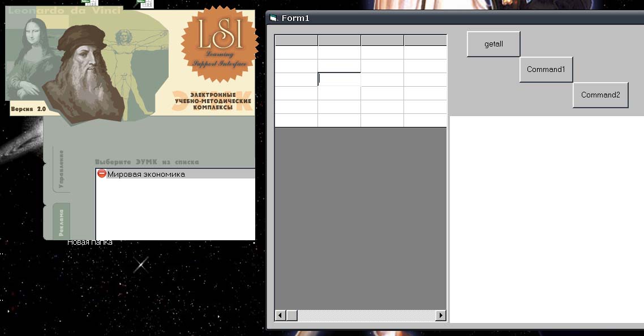
Task: Click the right arrow of grid scrollbar
Action: pyautogui.click(x=441, y=315)
